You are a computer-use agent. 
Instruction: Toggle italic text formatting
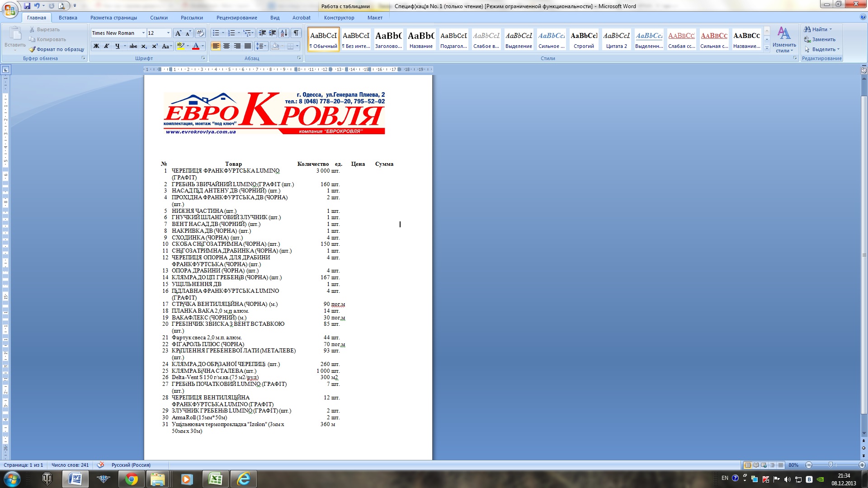pyautogui.click(x=107, y=46)
